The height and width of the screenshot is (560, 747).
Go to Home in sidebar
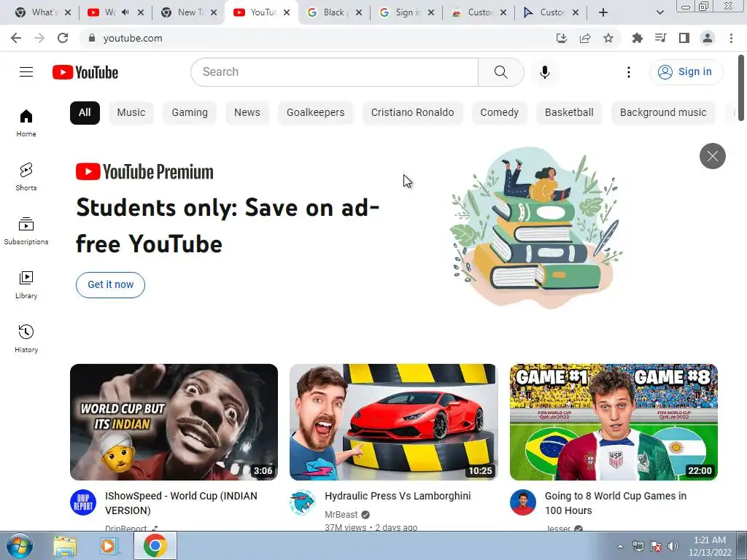(26, 122)
